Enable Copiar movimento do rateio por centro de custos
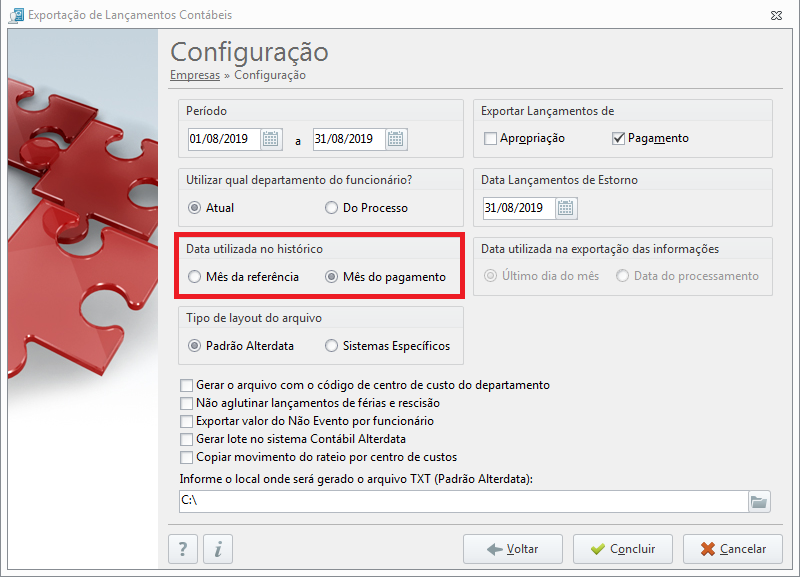The height and width of the screenshot is (578, 800). click(x=186, y=457)
